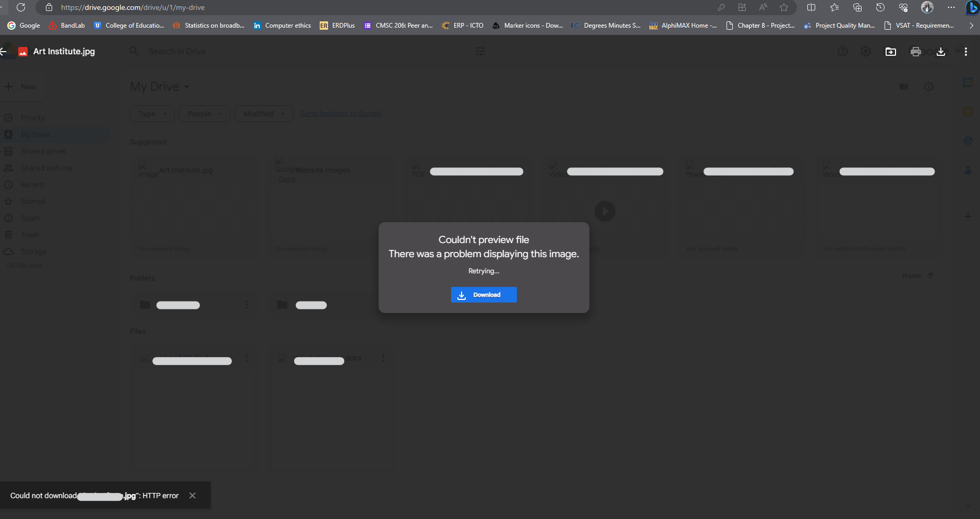The width and height of the screenshot is (980, 519).
Task: Click browser essentials heart icon
Action: [x=903, y=7]
